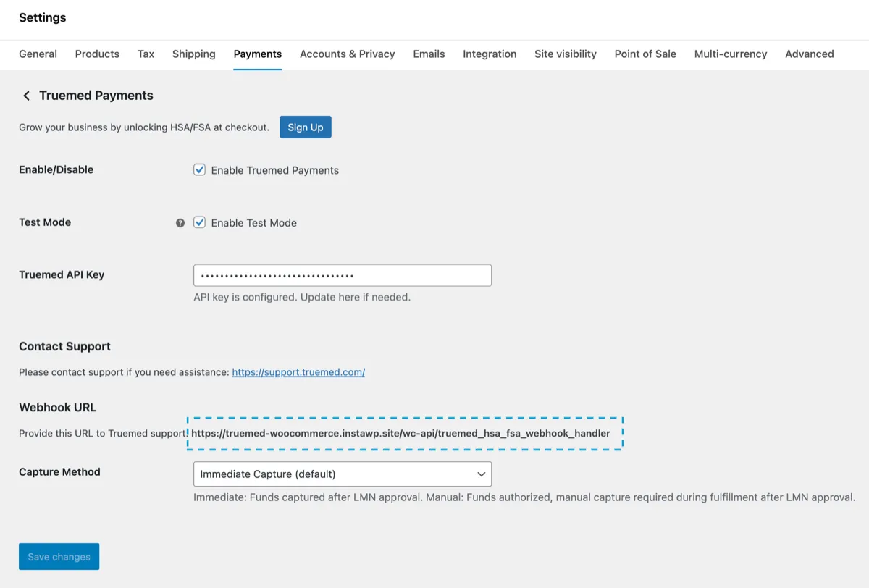This screenshot has height=588, width=869.
Task: Toggle the Enable Truemed Payments checkbox
Action: pyautogui.click(x=199, y=170)
